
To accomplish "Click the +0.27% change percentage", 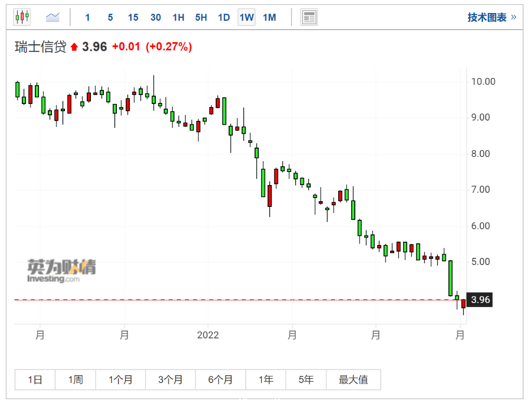I will click(x=169, y=46).
